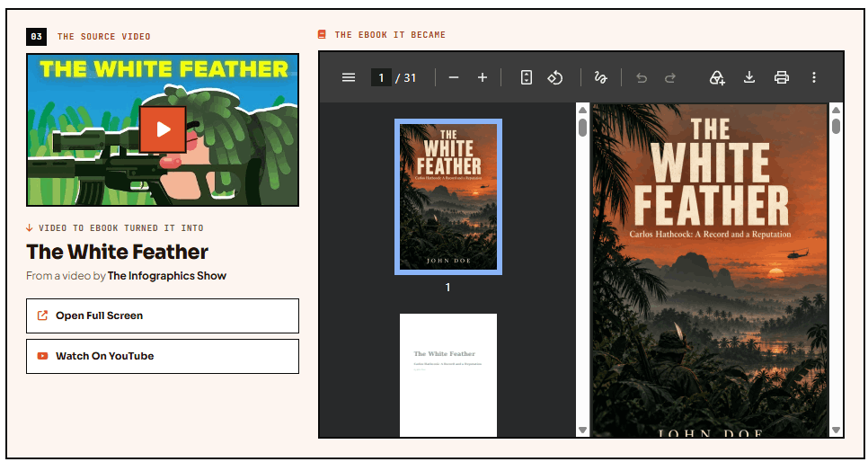Zoom out with the minus icon
Image resolution: width=868 pixels, height=462 pixels.
[x=454, y=77]
